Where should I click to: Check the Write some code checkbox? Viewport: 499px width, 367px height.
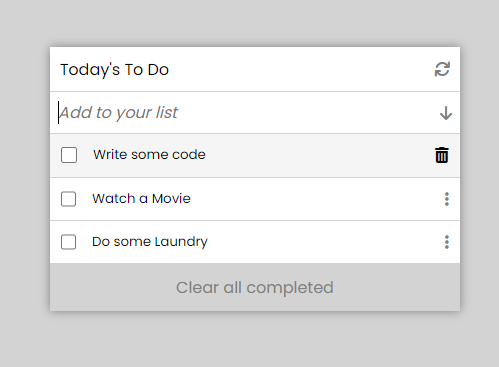[x=69, y=155]
